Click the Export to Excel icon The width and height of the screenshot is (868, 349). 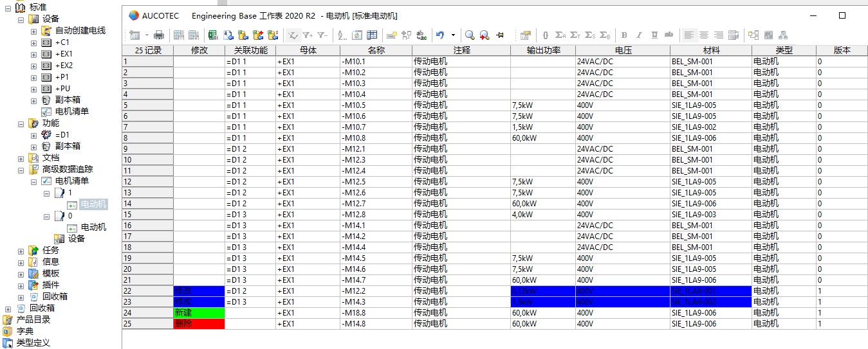(x=212, y=35)
